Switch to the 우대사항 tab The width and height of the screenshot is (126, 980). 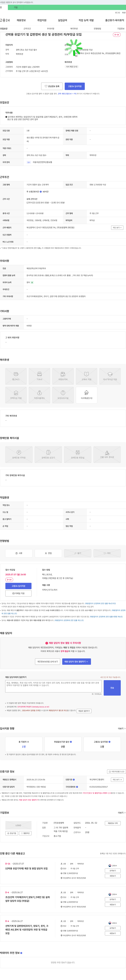[51, 29]
